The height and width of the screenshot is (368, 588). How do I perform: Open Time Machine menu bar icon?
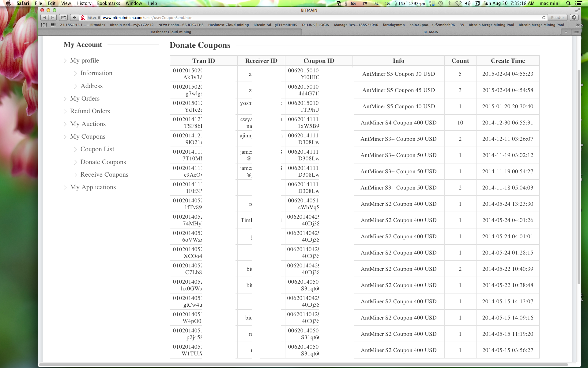(440, 3)
